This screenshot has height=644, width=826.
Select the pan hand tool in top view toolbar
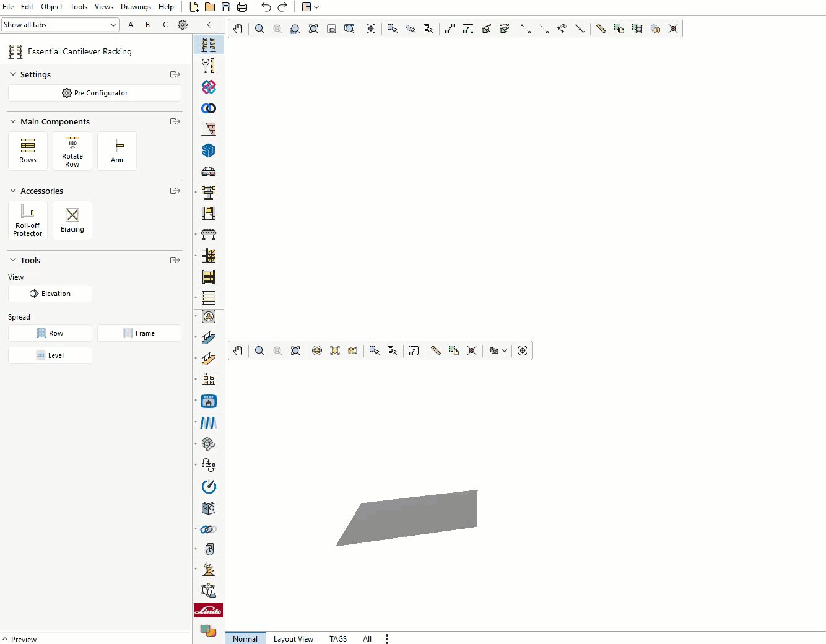coord(238,28)
